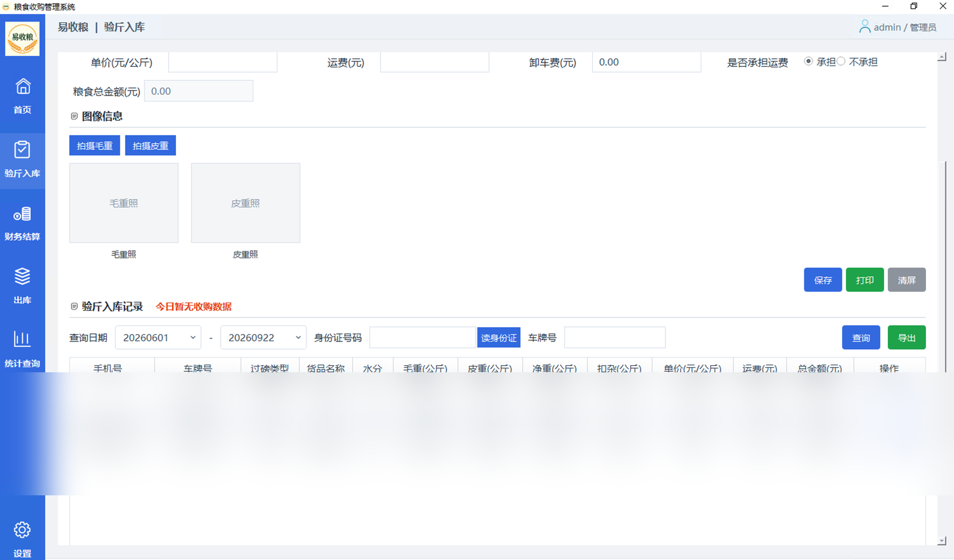Viewport: 954px width, 560px height.
Task: Click the 毛重照 image placeholder
Action: tap(124, 203)
